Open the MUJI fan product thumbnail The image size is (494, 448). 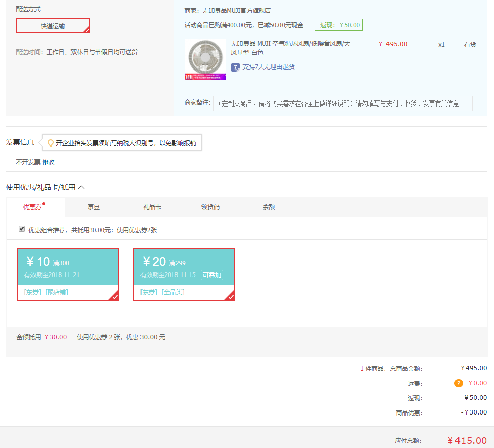[205, 59]
